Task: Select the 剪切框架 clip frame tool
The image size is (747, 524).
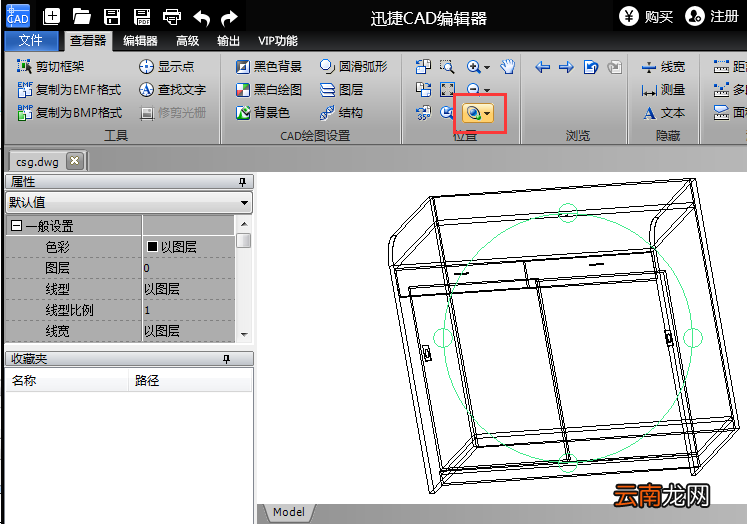Action: [50, 66]
